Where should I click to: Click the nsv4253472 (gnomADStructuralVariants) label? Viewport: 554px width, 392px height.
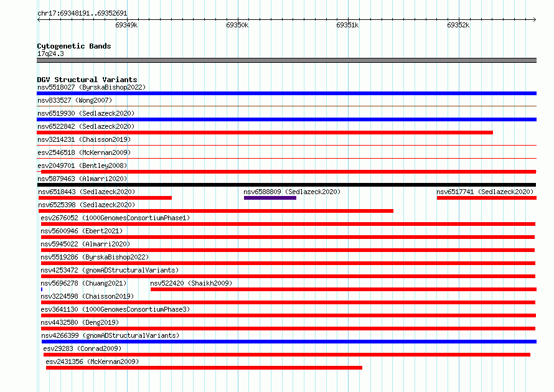(x=110, y=270)
